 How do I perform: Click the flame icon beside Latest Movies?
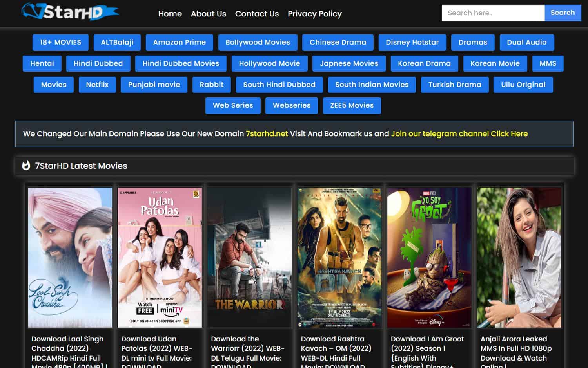click(x=26, y=166)
